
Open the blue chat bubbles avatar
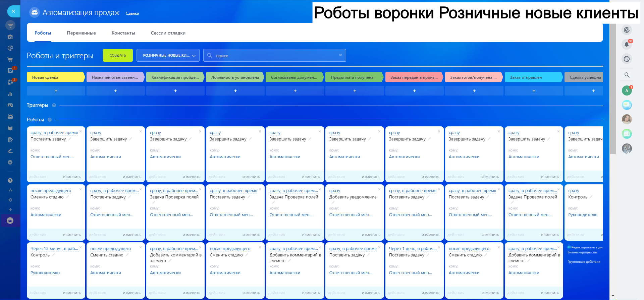[627, 105]
